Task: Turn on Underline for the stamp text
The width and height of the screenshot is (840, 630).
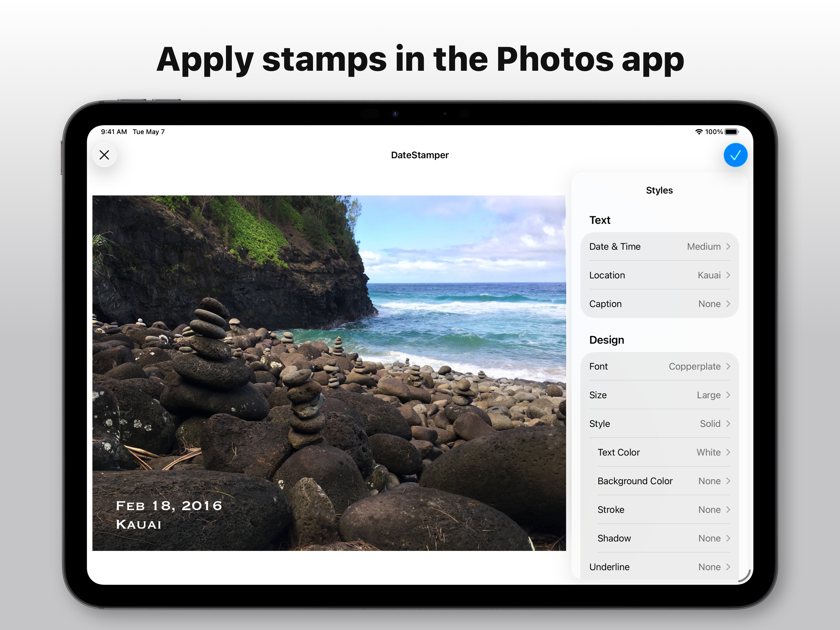Action: click(x=659, y=567)
